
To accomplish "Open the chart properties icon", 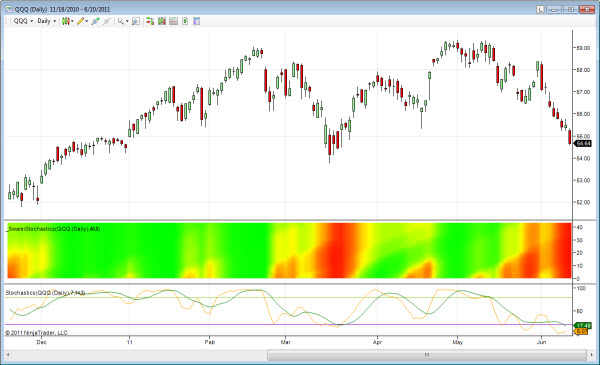I will (196, 21).
